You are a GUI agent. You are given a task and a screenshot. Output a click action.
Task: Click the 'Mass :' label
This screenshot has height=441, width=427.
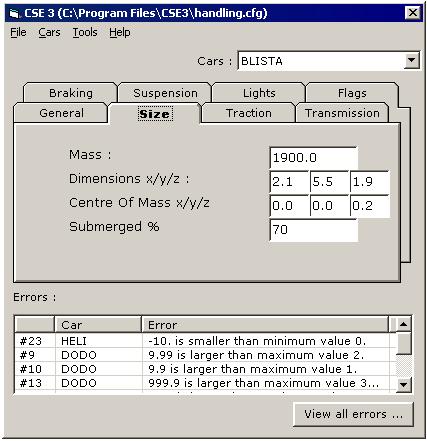[x=90, y=155]
